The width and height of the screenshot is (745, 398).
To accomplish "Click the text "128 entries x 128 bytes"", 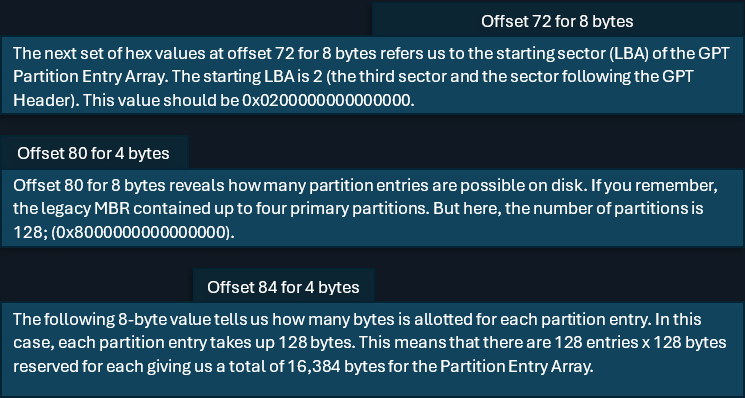I will click(x=640, y=343).
